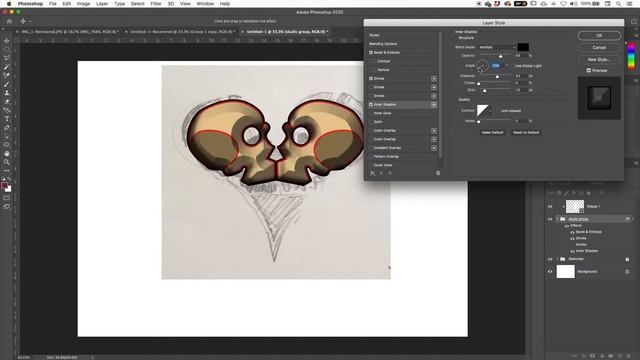Open the Contour picker dropdown arrow
Viewport: 640px width, 360px height.
point(491,111)
